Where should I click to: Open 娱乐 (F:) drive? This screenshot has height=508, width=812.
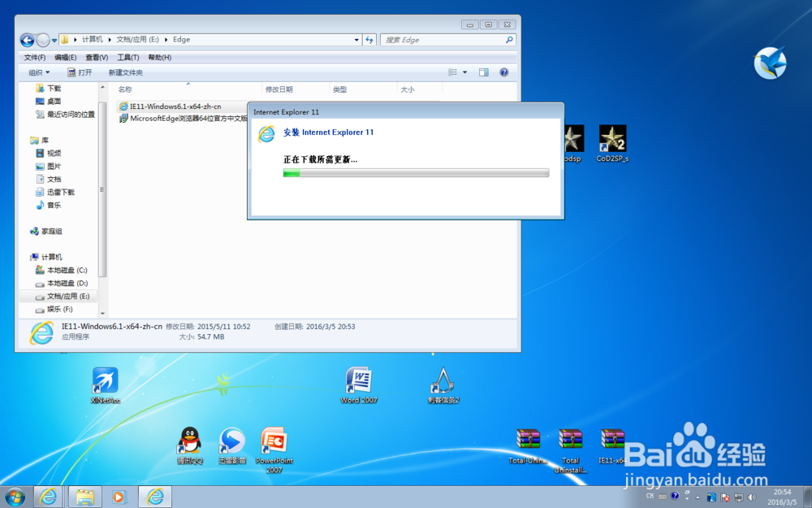click(x=54, y=309)
